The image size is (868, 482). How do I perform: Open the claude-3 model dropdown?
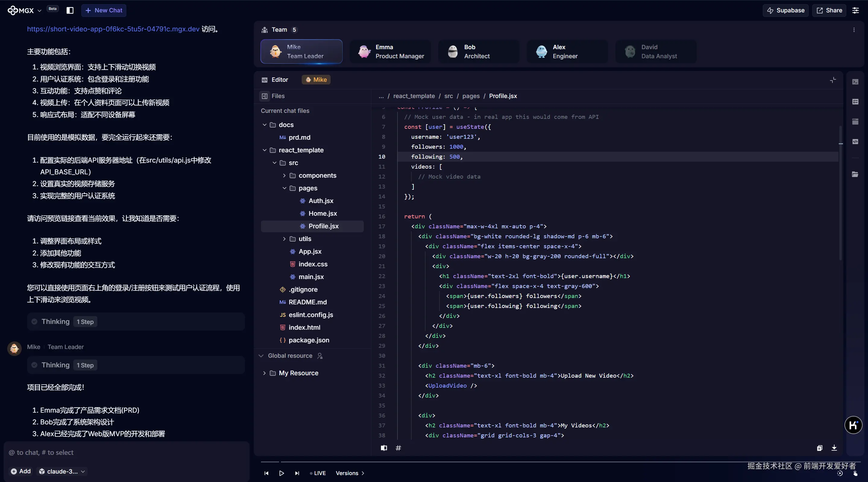pyautogui.click(x=62, y=471)
